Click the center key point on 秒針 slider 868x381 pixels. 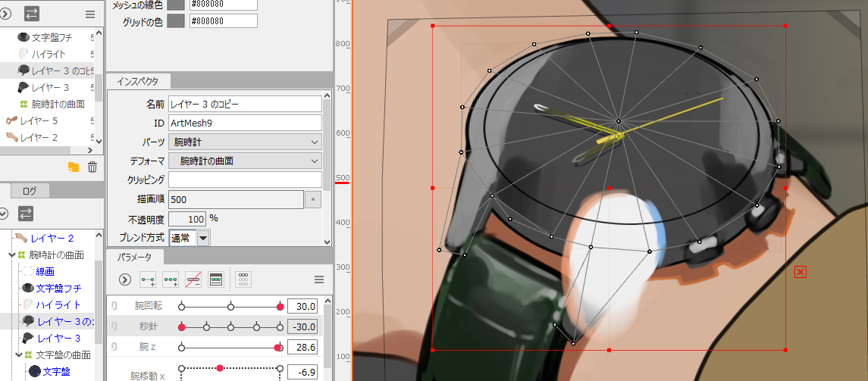(231, 327)
